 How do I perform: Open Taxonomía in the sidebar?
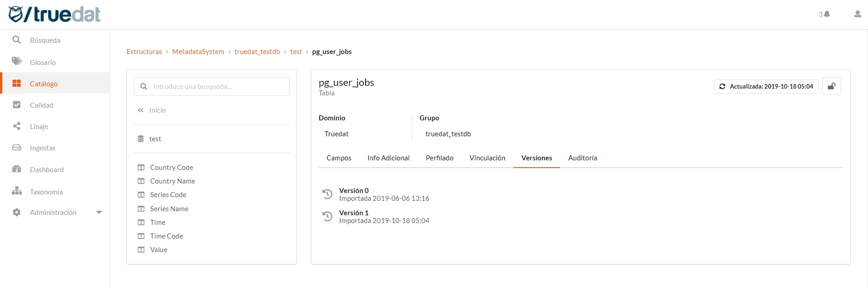click(x=46, y=192)
